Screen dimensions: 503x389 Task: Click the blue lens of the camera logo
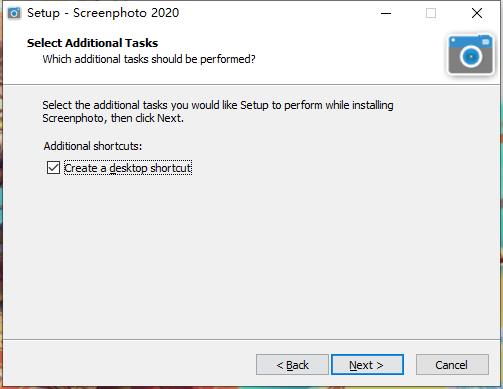[471, 56]
